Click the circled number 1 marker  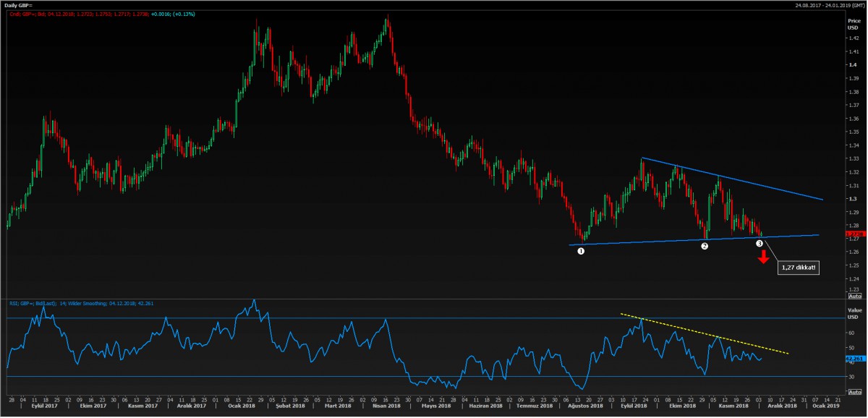click(581, 250)
